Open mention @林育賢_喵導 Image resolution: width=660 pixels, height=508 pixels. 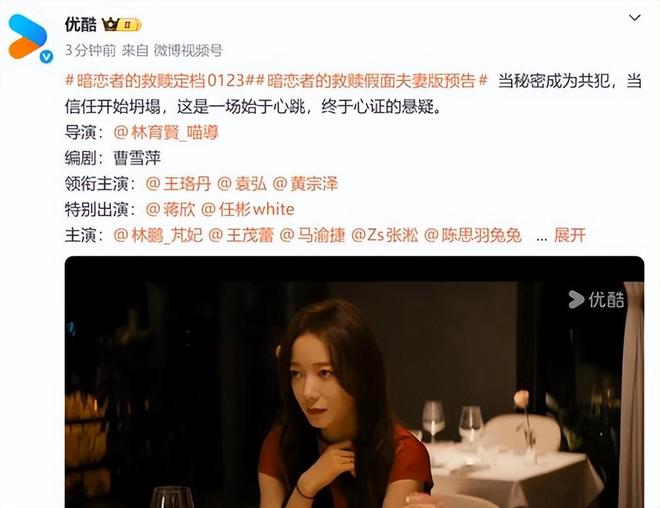pos(166,132)
